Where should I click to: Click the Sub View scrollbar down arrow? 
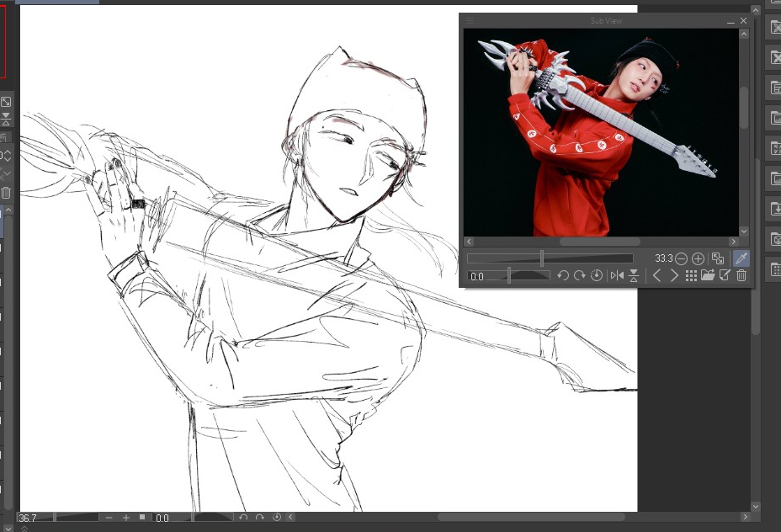[x=744, y=231]
